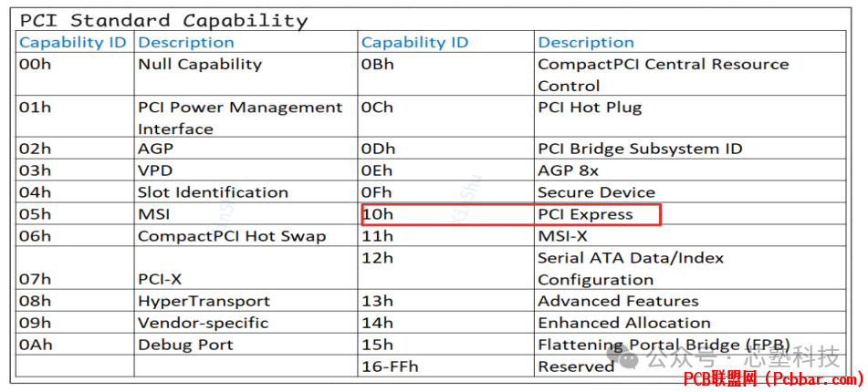This screenshot has height=392, width=868.
Task: Select CompactPCI Hot Swap entry
Action: click(232, 236)
